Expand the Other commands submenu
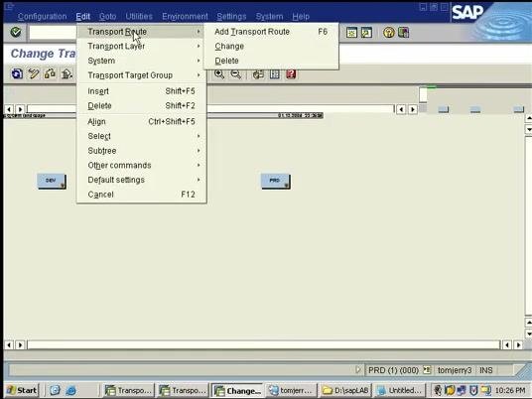Image resolution: width=532 pixels, height=399 pixels. coord(142,165)
